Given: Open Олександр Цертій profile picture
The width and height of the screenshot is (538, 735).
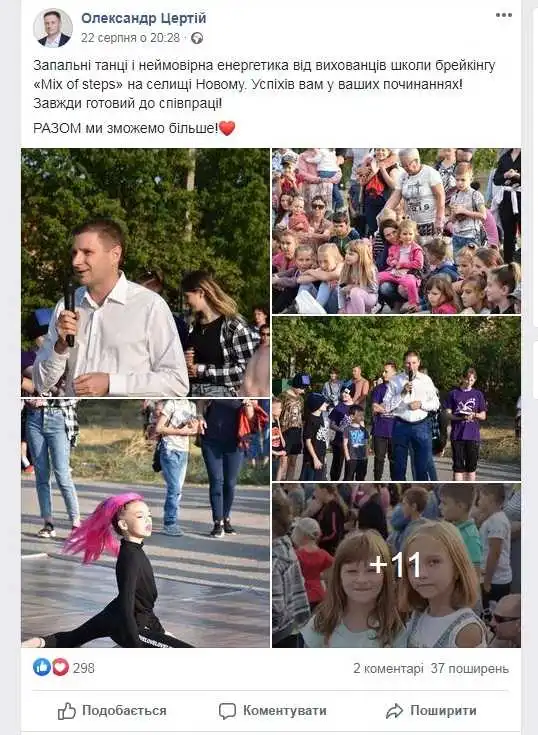Looking at the screenshot, I should [x=53, y=28].
